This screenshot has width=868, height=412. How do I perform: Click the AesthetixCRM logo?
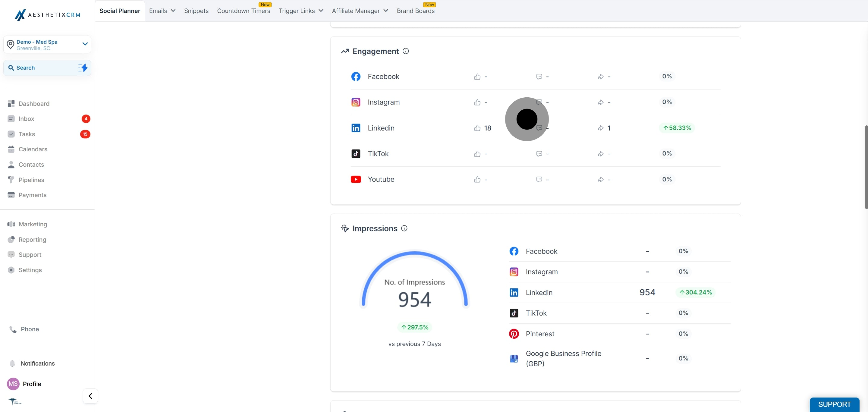(x=48, y=15)
